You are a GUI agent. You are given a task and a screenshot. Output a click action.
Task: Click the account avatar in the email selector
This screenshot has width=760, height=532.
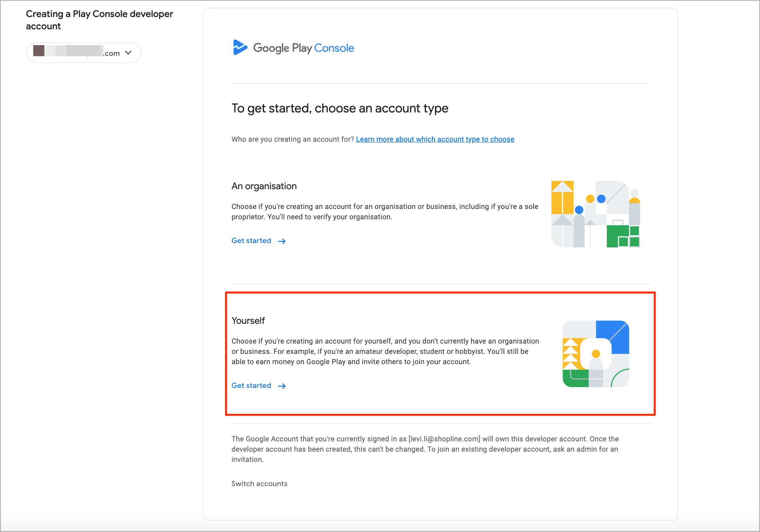coord(39,51)
